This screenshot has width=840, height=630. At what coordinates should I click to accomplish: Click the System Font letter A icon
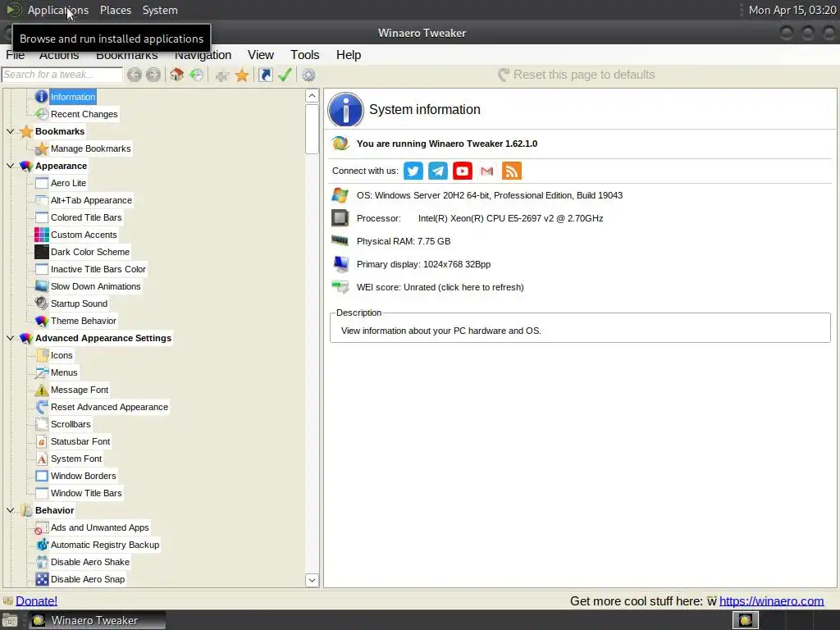(x=42, y=459)
